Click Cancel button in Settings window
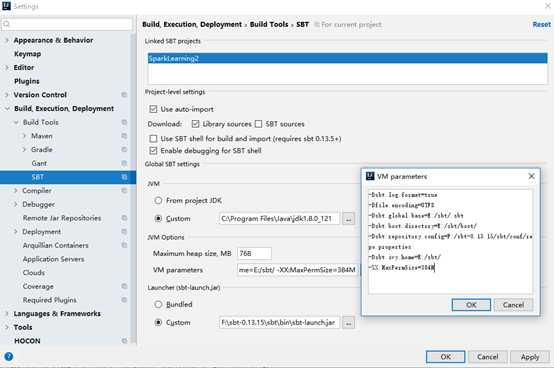 pyautogui.click(x=488, y=357)
